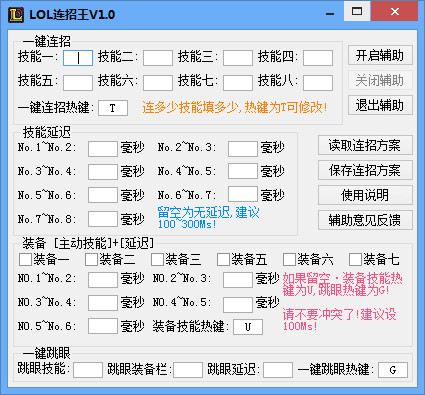Open the 使用说明 instructions

point(365,195)
